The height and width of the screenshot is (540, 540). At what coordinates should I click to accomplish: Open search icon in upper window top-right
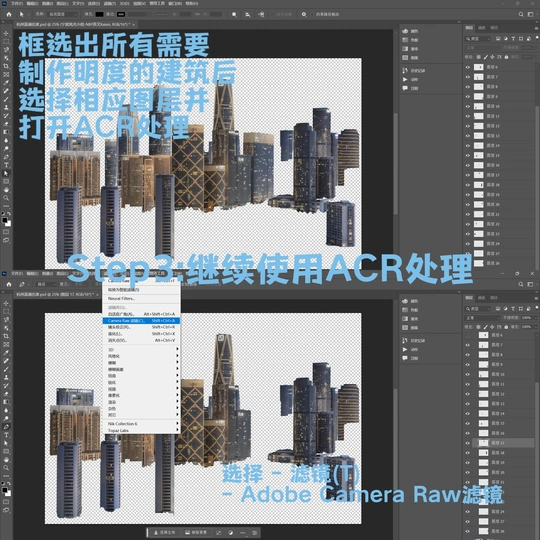click(521, 14)
